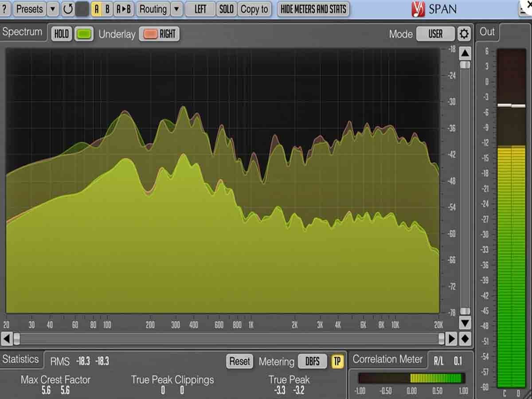Toggle the SOLO button
Screen dimensions: 532x399
[226, 9]
